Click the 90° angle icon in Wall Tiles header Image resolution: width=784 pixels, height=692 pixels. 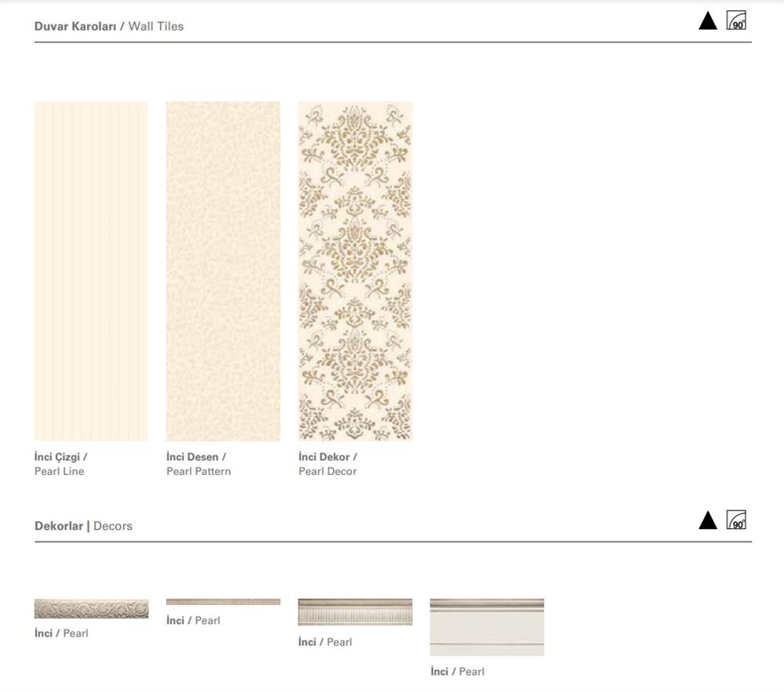click(x=736, y=20)
